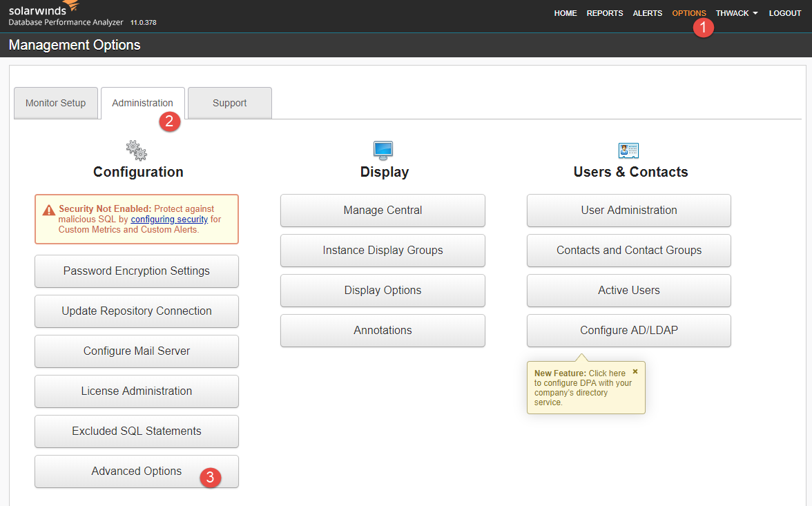The image size is (812, 506).
Task: Open Advanced Options
Action: (x=137, y=471)
